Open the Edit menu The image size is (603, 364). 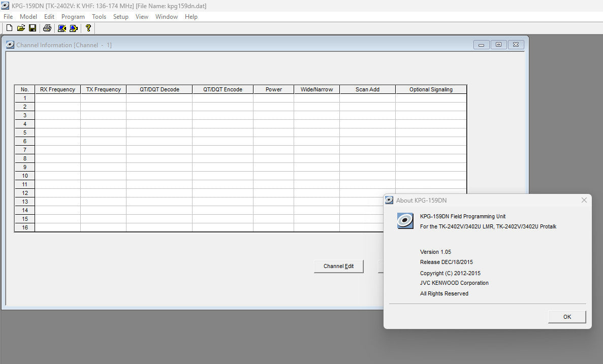[x=49, y=17]
